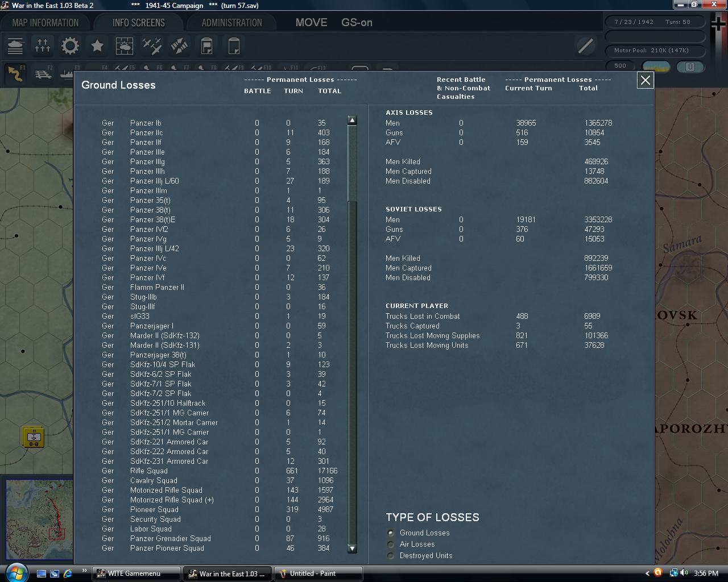Click the crossed arrows reinforcement icon

[x=179, y=45]
